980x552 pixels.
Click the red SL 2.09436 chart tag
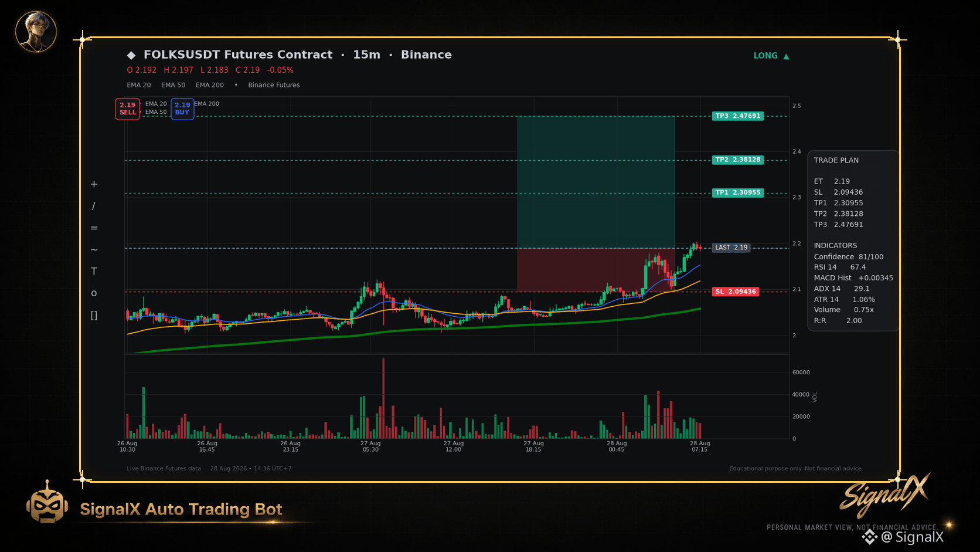(x=736, y=292)
